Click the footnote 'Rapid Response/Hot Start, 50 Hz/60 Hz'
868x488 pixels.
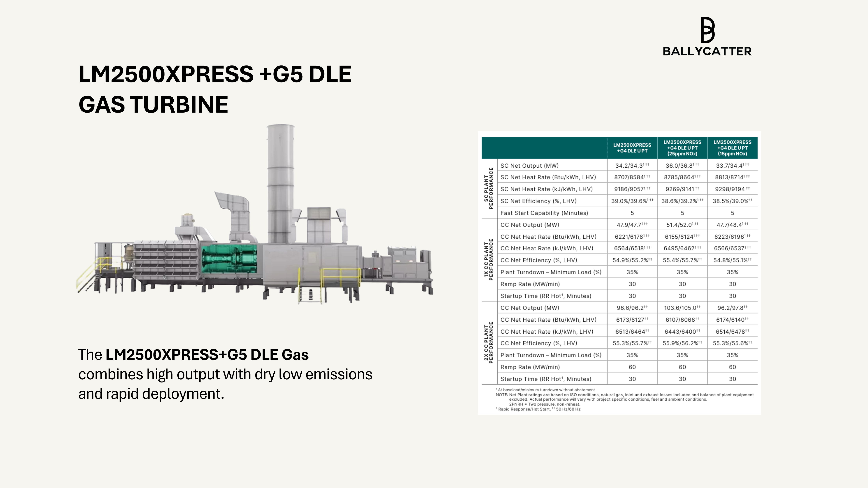[x=538, y=409]
